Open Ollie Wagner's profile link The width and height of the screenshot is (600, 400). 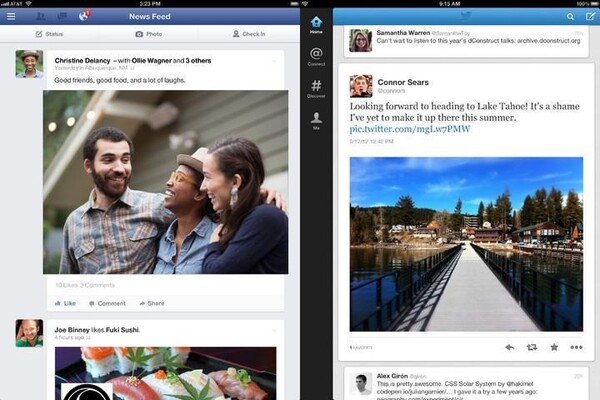pyautogui.click(x=152, y=60)
